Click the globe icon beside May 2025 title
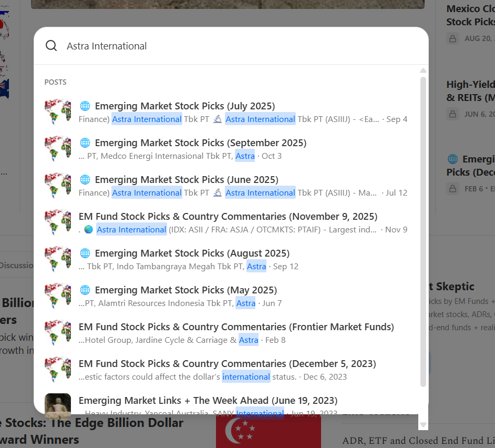 [x=85, y=290]
